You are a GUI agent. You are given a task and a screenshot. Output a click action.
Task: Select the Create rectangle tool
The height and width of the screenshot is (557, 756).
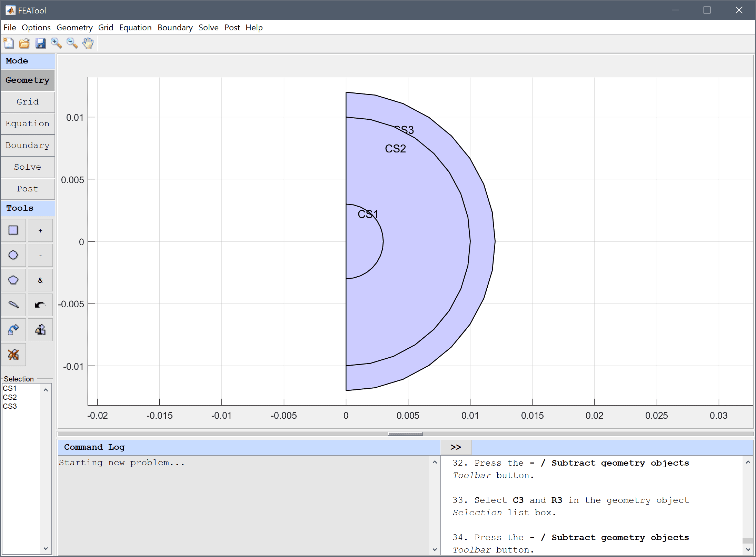click(13, 230)
